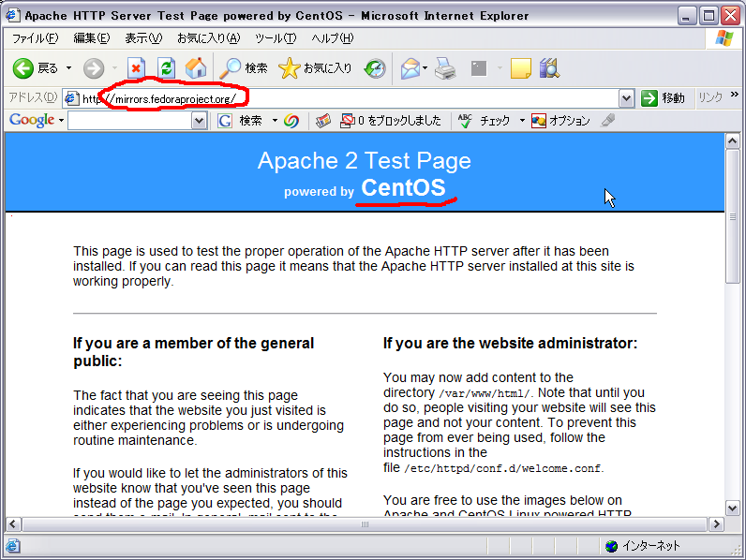Open the Search (検索) magnifier toolbar button
Image resolution: width=746 pixels, height=560 pixels.
click(244, 68)
